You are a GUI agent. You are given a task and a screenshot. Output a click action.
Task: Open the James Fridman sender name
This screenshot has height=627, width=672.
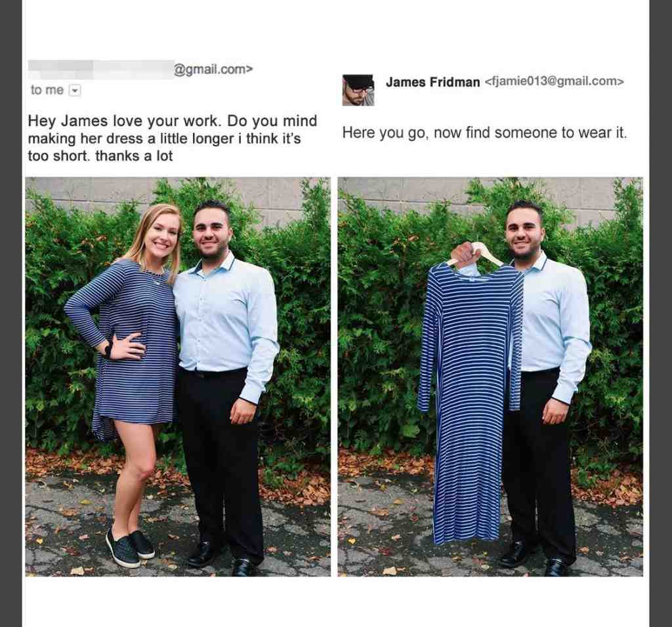tap(432, 82)
